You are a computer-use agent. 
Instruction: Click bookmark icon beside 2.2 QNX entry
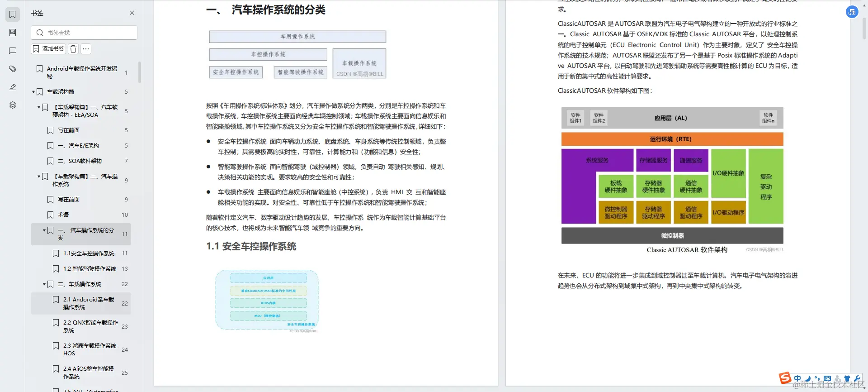coord(56,323)
